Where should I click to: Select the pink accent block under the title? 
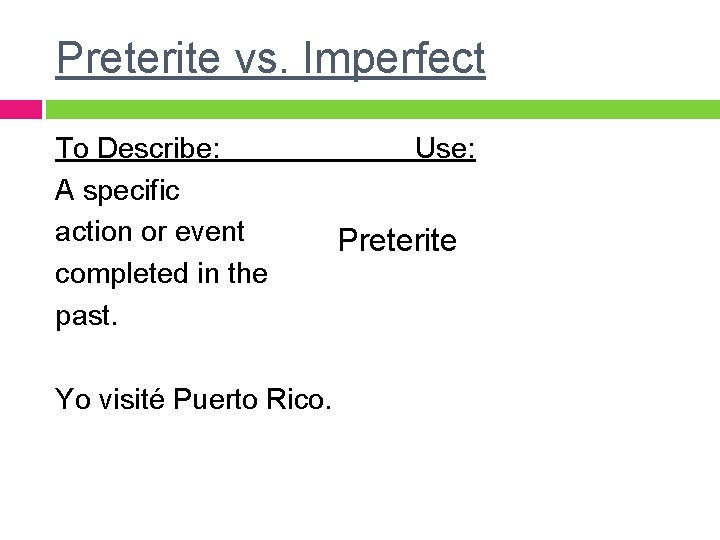(x=20, y=109)
